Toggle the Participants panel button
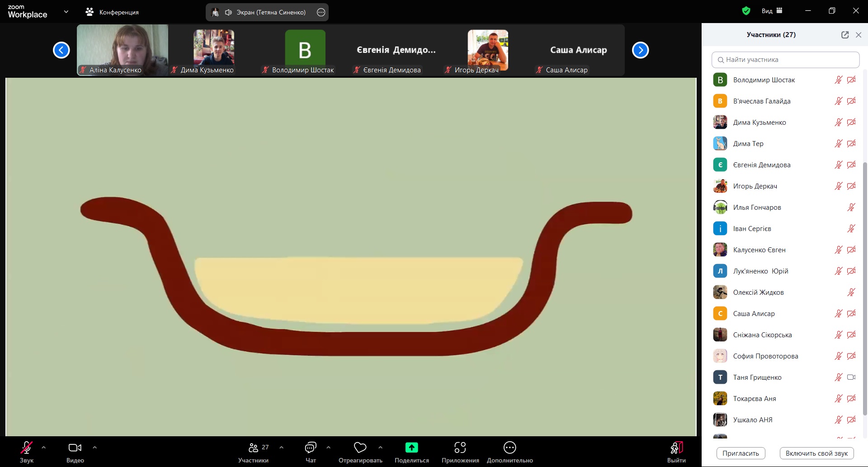868x467 pixels. [x=253, y=448]
